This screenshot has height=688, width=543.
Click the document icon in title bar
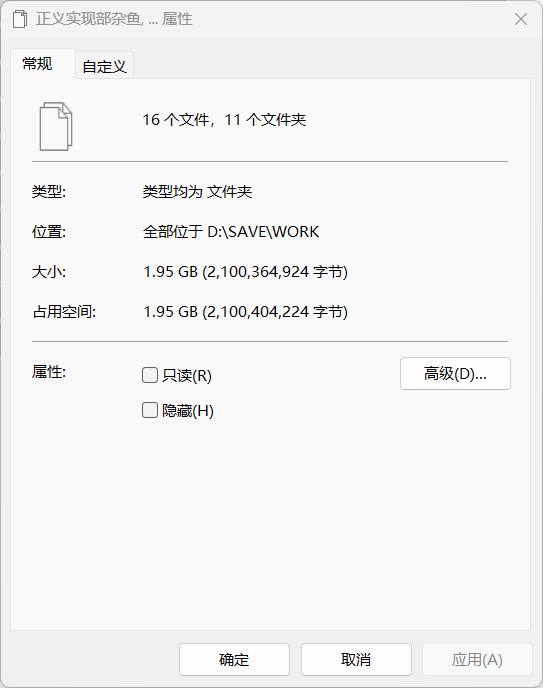[x=19, y=19]
